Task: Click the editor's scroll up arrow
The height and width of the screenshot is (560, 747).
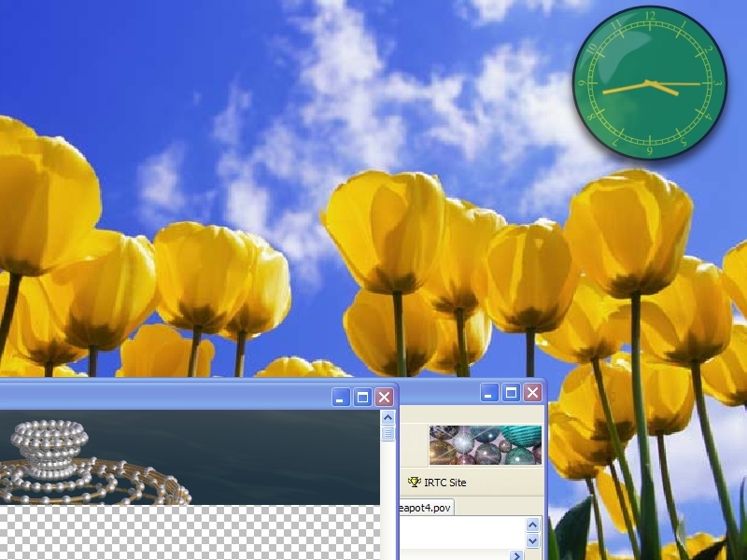Action: click(x=532, y=525)
